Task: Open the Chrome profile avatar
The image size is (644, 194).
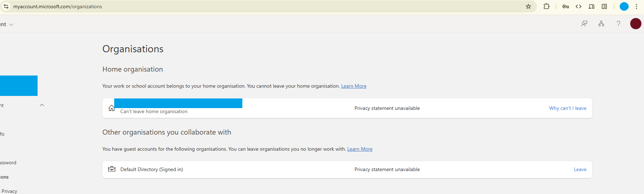Action: click(x=624, y=6)
